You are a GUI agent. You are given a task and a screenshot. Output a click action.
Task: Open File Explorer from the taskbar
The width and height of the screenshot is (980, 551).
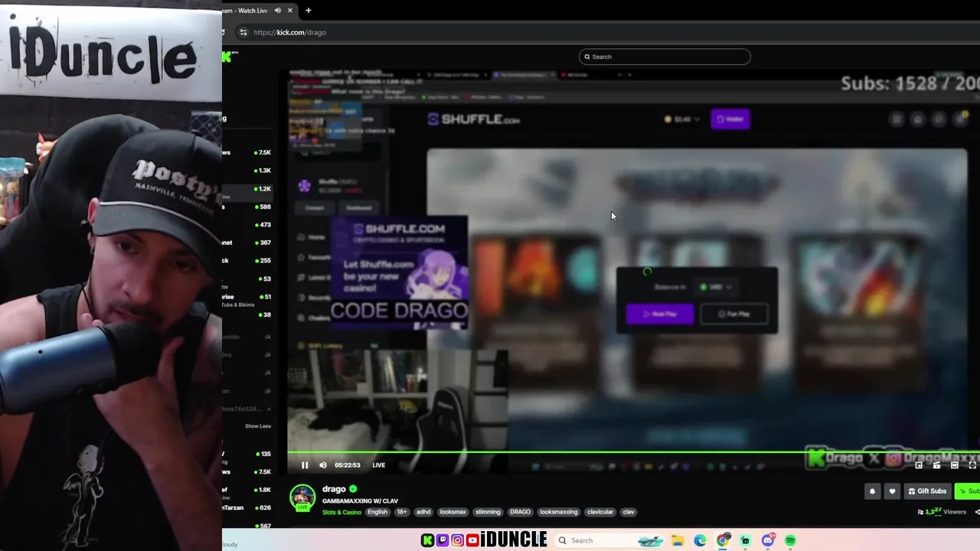point(678,541)
